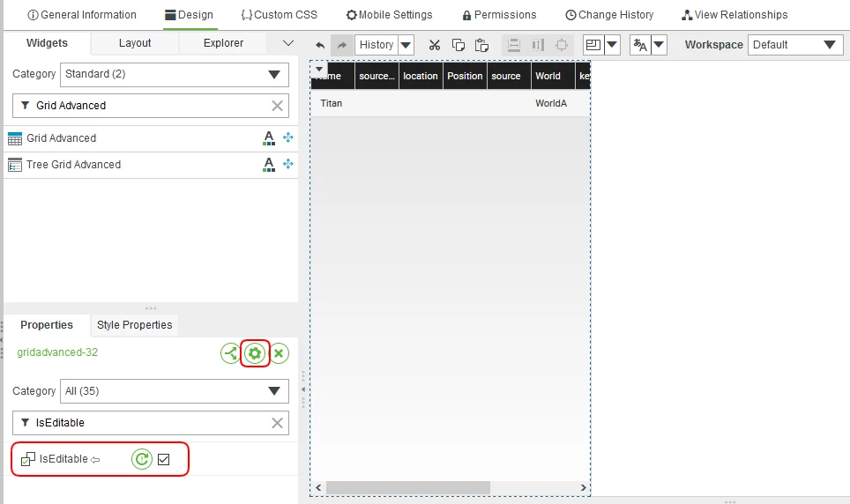
Task: Select the Properties tab
Action: [x=47, y=325]
